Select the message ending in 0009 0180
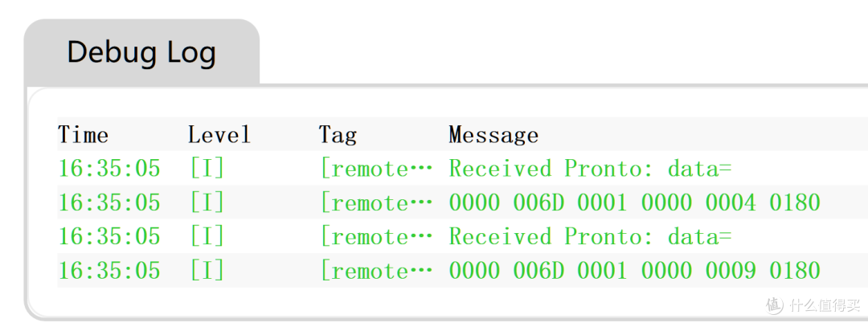 tap(634, 271)
